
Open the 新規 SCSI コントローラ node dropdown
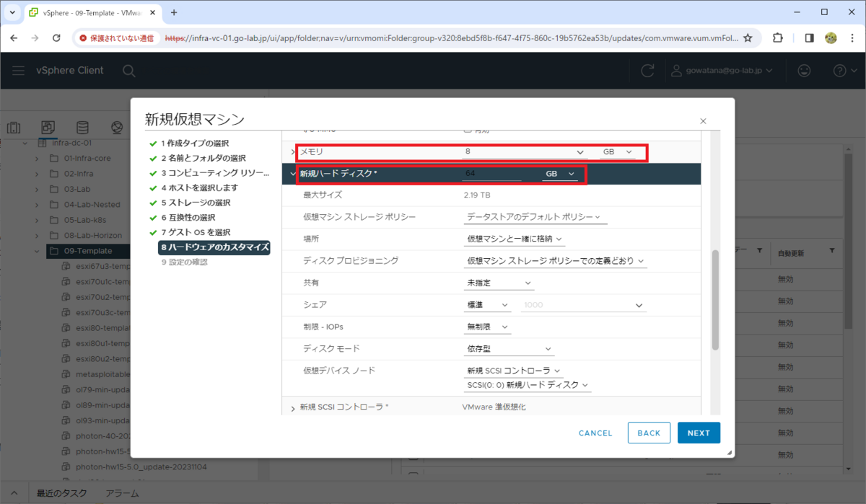[515, 371]
